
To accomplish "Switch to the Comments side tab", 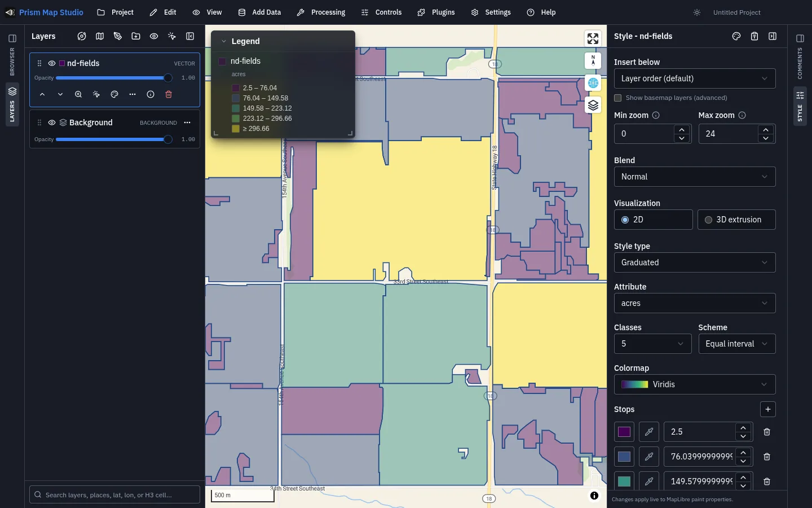I will point(800,56).
